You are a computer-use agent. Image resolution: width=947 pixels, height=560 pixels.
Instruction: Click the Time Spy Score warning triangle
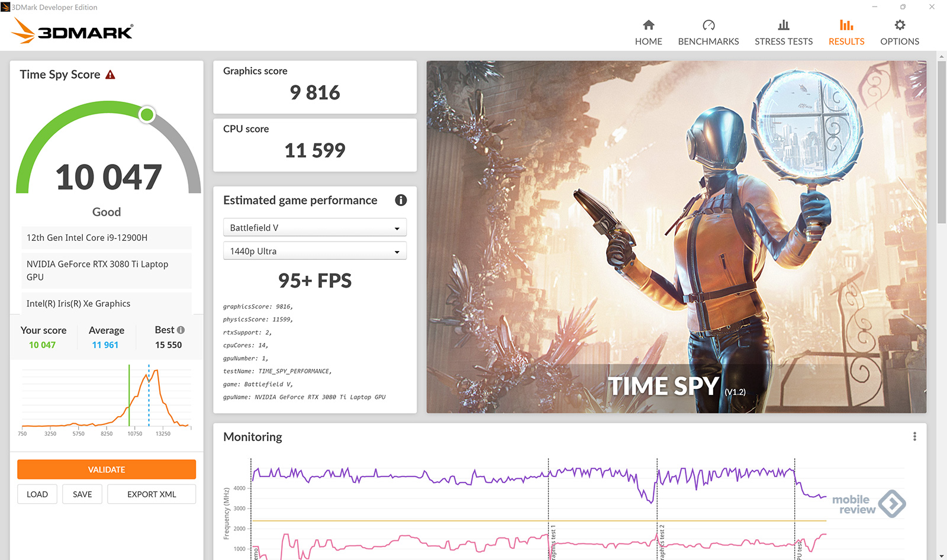tap(110, 75)
